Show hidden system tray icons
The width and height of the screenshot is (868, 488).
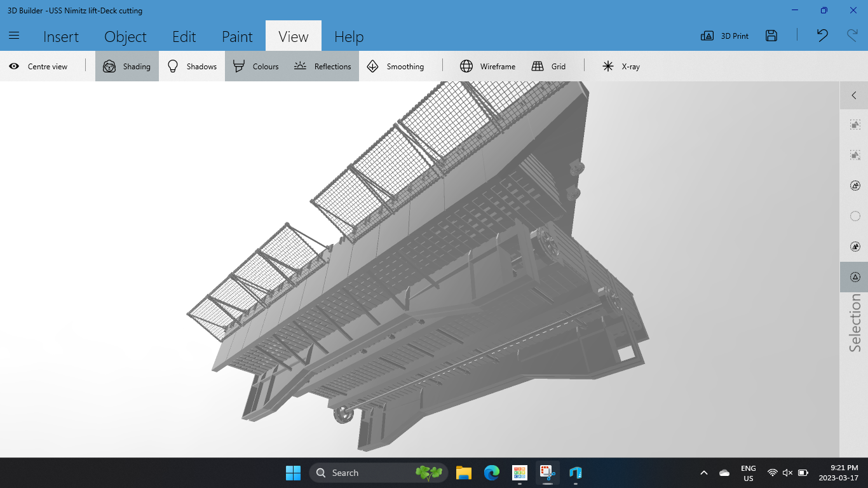703,473
